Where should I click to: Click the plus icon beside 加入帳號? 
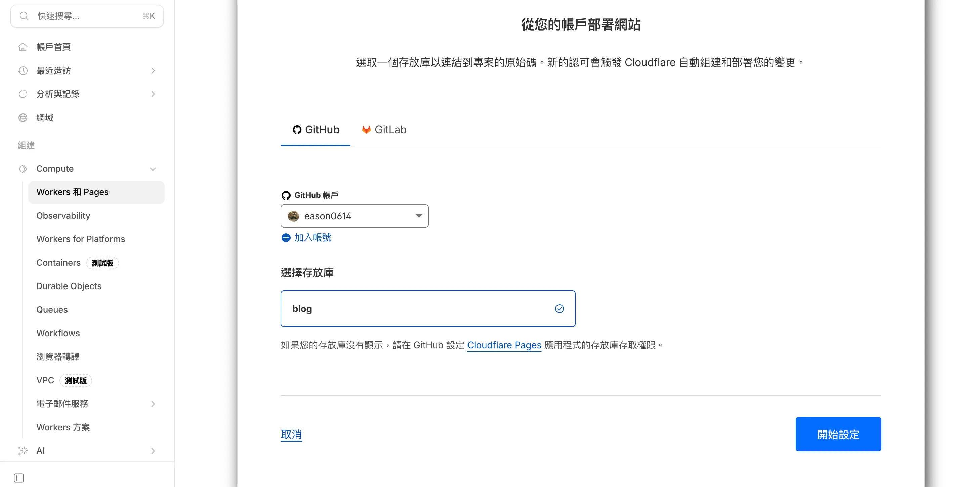(286, 238)
